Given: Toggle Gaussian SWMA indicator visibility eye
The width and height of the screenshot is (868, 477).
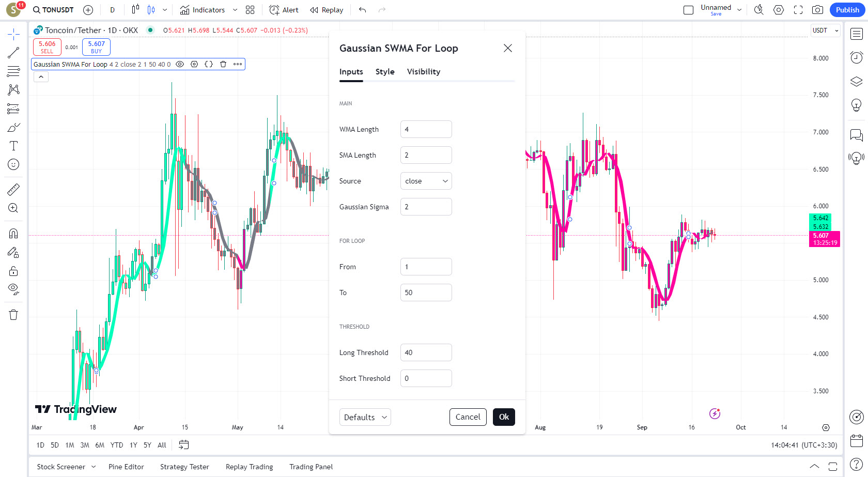Looking at the screenshot, I should (x=180, y=64).
